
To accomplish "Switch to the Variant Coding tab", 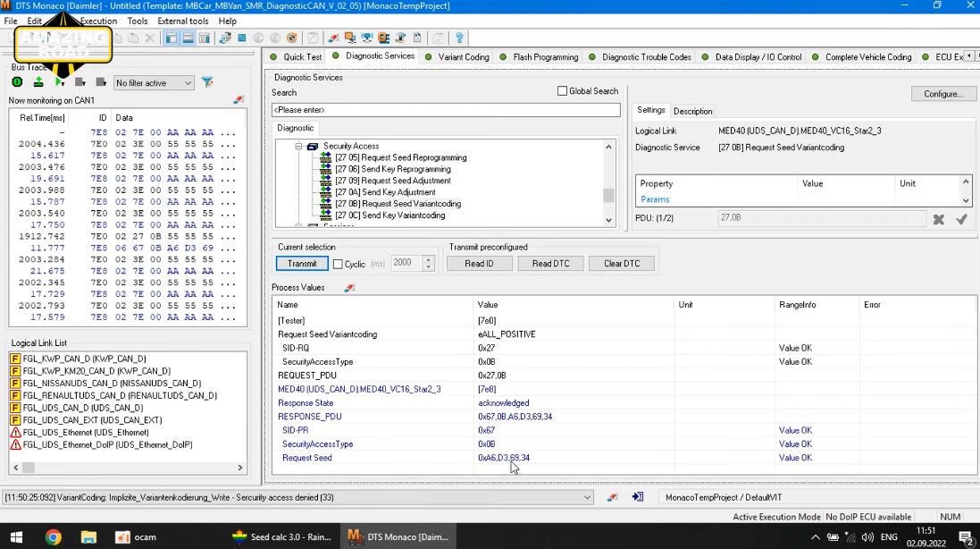I will pos(457,57).
